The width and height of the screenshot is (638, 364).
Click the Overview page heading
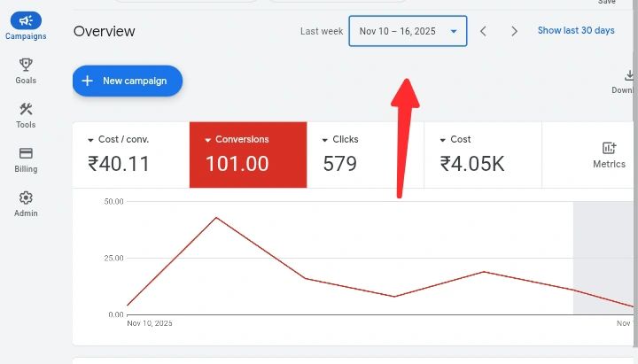coord(105,31)
